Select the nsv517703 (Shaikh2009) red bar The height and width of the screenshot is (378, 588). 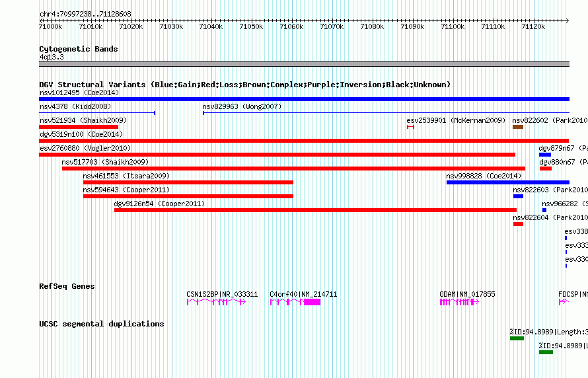click(293, 169)
